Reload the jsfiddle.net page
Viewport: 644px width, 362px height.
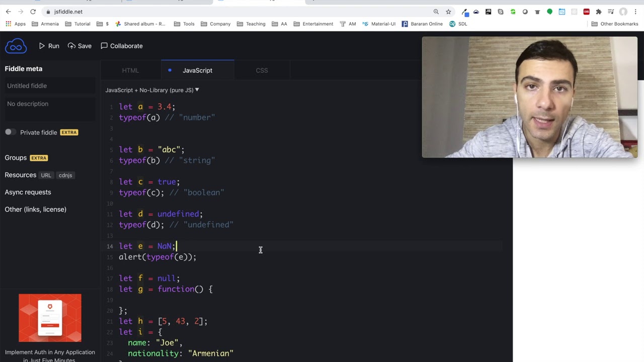point(33,12)
